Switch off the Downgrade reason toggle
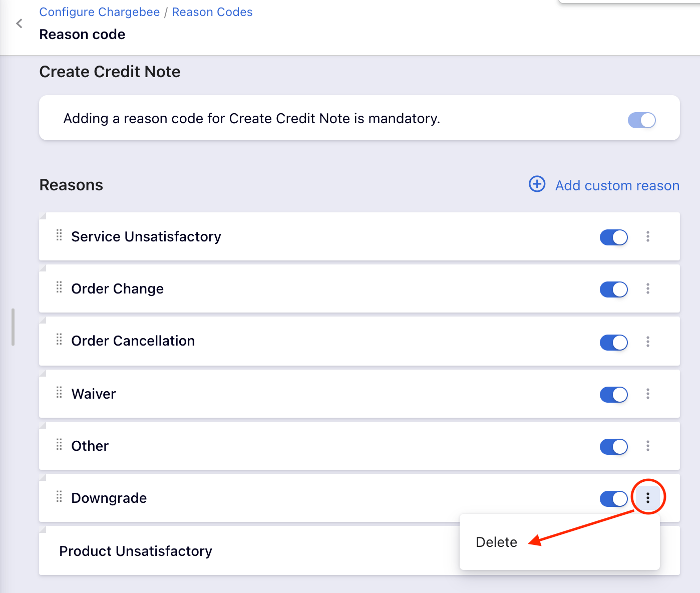 coord(613,499)
